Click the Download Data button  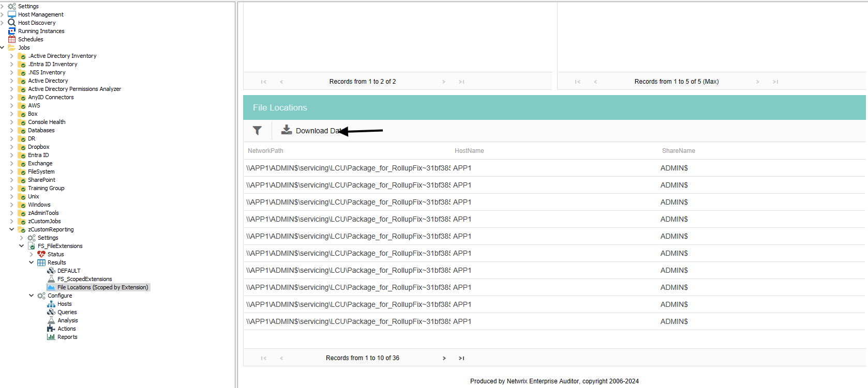pyautogui.click(x=312, y=130)
